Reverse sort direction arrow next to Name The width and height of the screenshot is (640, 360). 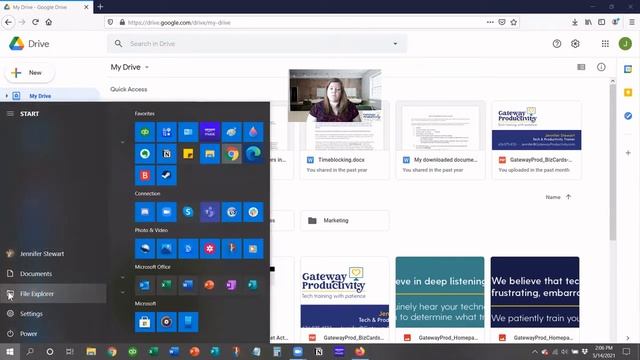pyautogui.click(x=568, y=197)
